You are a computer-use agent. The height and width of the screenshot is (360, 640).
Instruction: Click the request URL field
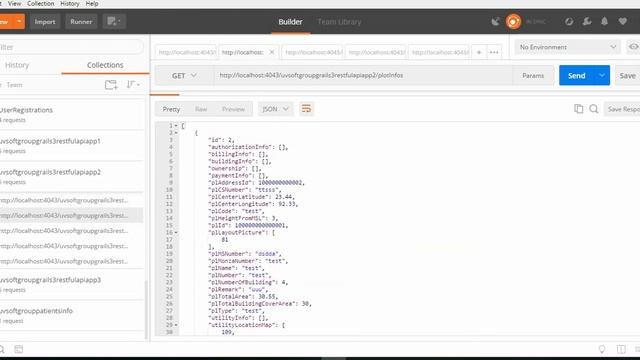[x=362, y=76]
